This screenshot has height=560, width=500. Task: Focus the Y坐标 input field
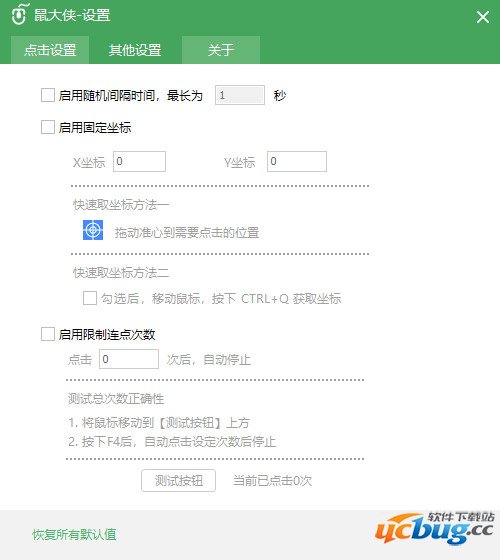(297, 161)
